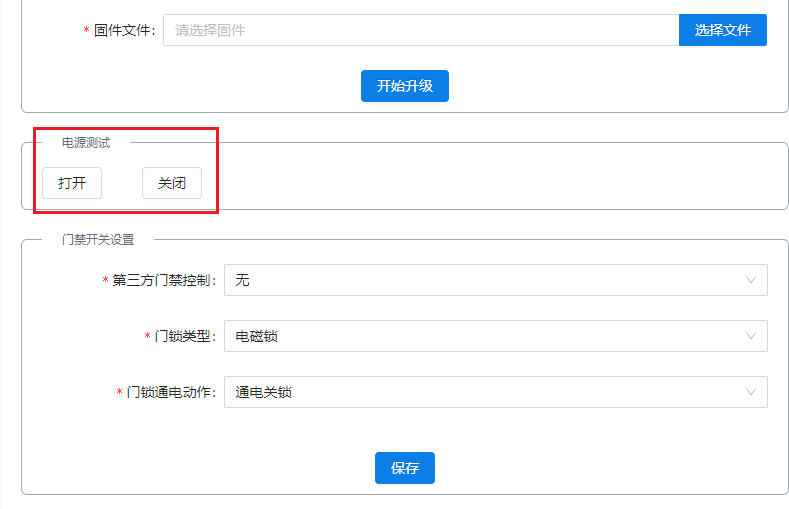Save door settings with the 保存 button
This screenshot has width=789, height=509.
[x=404, y=468]
